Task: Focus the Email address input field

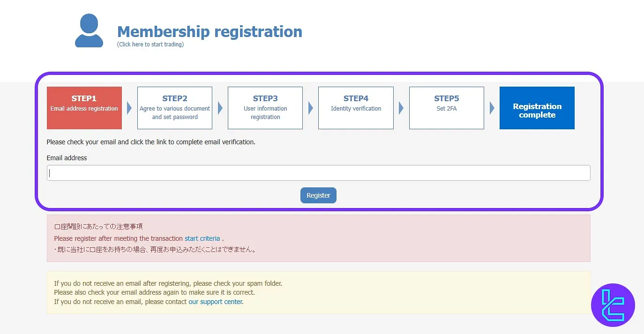Action: pyautogui.click(x=318, y=173)
